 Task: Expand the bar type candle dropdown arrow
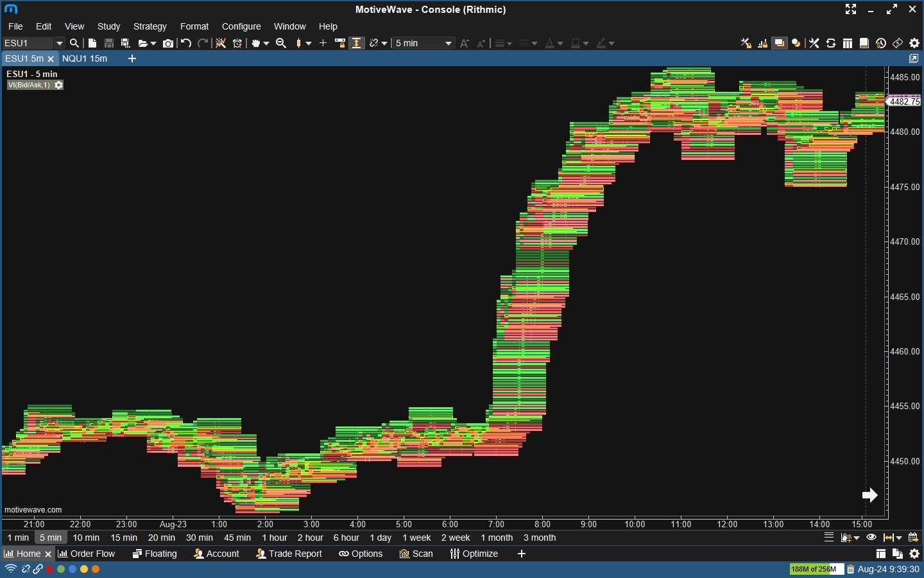[309, 43]
